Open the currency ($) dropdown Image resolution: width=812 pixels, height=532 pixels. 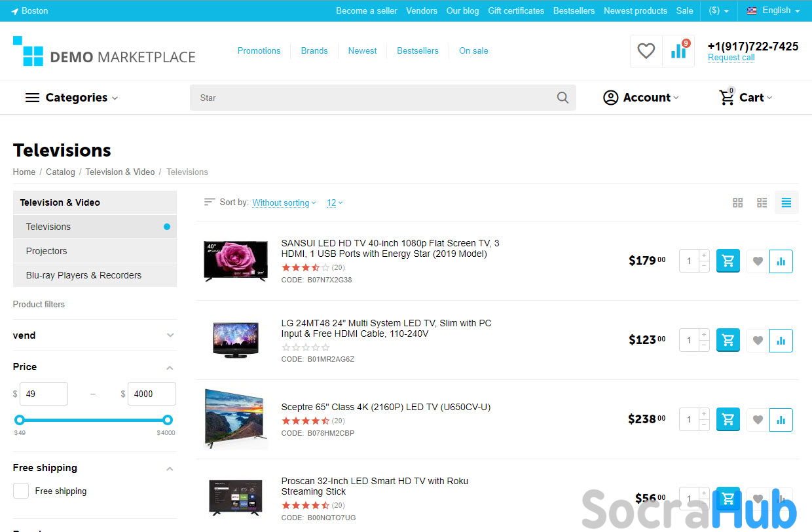coord(719,10)
